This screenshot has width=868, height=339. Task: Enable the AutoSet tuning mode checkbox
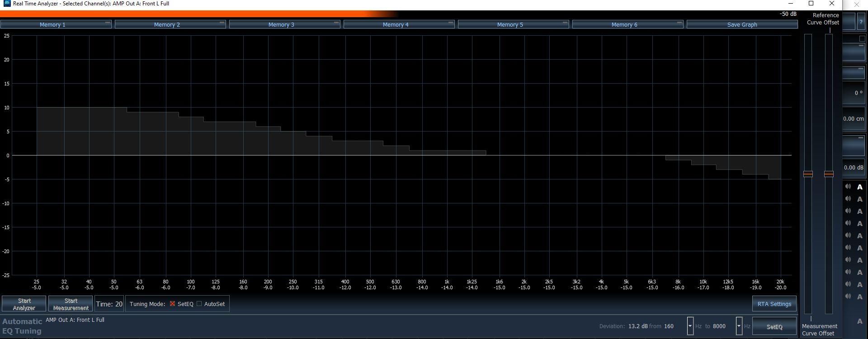click(199, 304)
